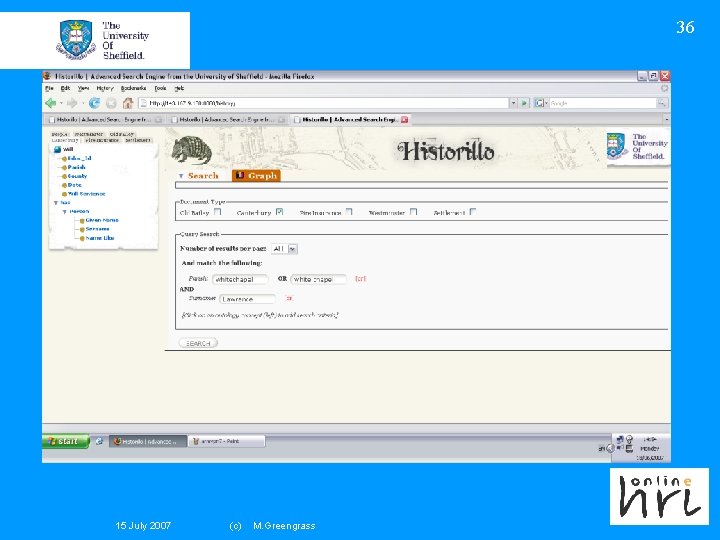The width and height of the screenshot is (720, 540).
Task: Select Date in the ontology tree
Action: click(x=74, y=185)
